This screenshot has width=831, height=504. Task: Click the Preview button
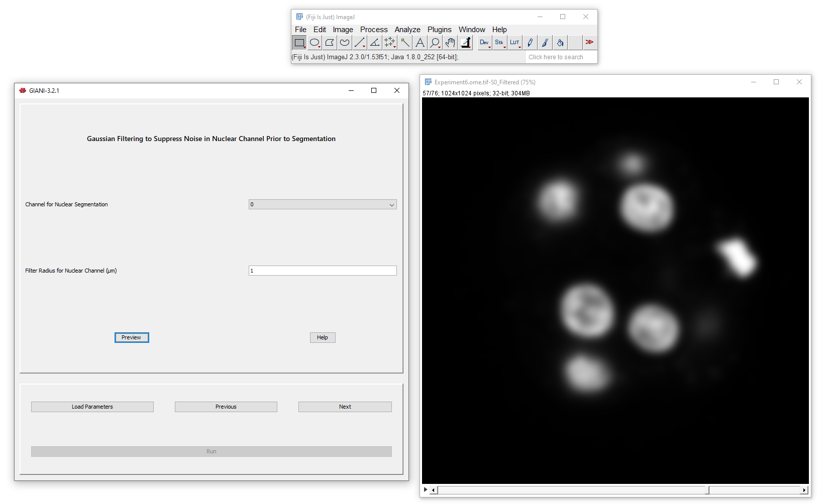pos(132,337)
